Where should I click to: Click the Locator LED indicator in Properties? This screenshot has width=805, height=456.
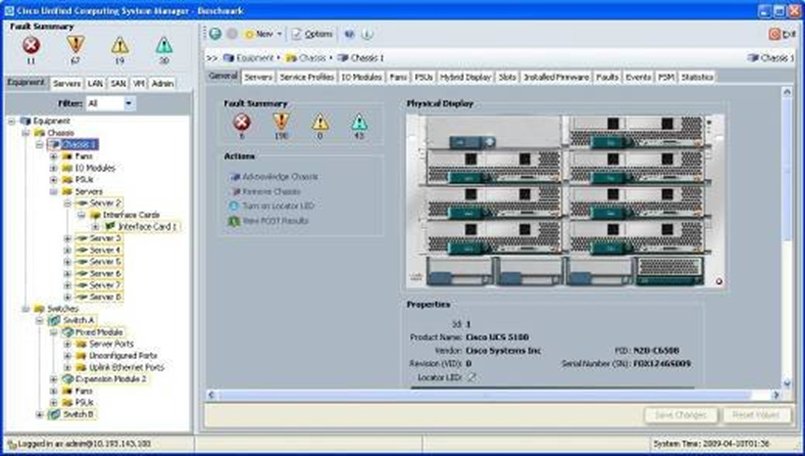pyautogui.click(x=471, y=377)
